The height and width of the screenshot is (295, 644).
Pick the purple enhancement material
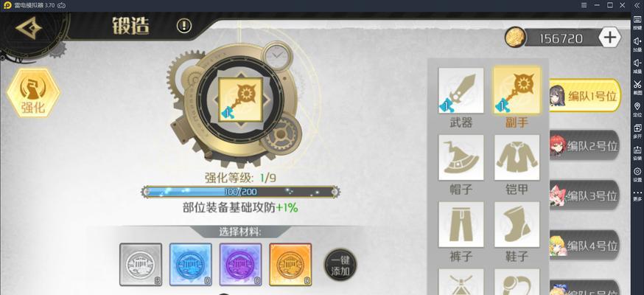pyautogui.click(x=240, y=264)
